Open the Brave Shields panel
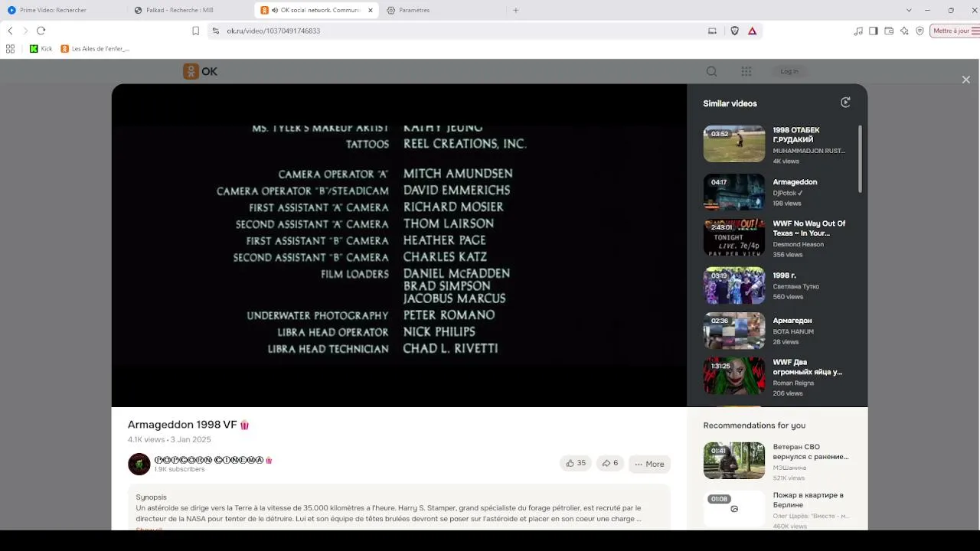 tap(734, 31)
